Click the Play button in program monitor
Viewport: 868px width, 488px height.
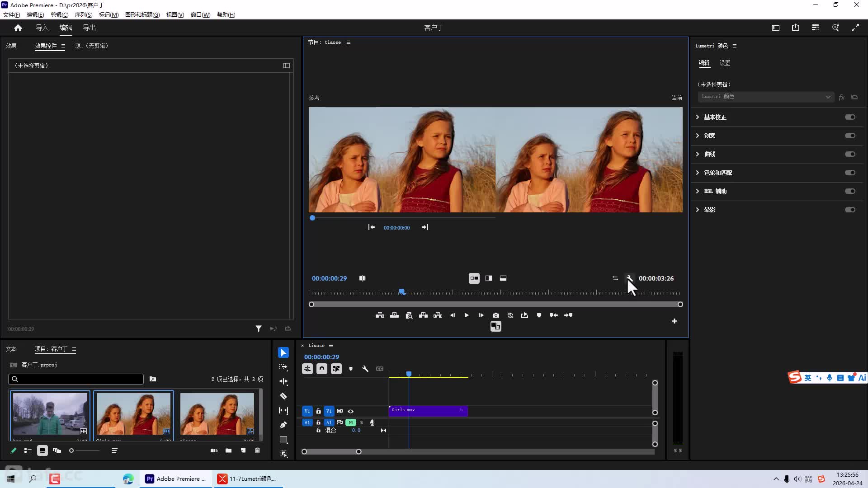(x=467, y=315)
